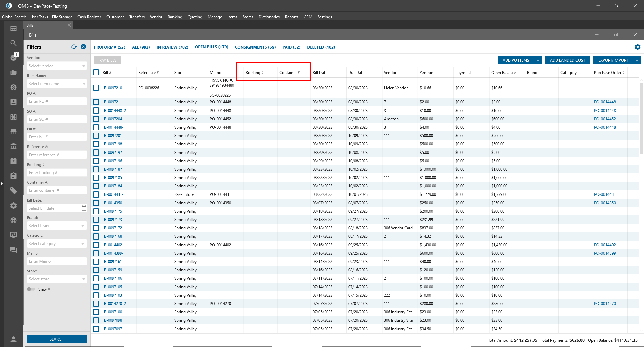Open purchase order link PO-0014452
The image size is (644, 347).
coord(605,119)
